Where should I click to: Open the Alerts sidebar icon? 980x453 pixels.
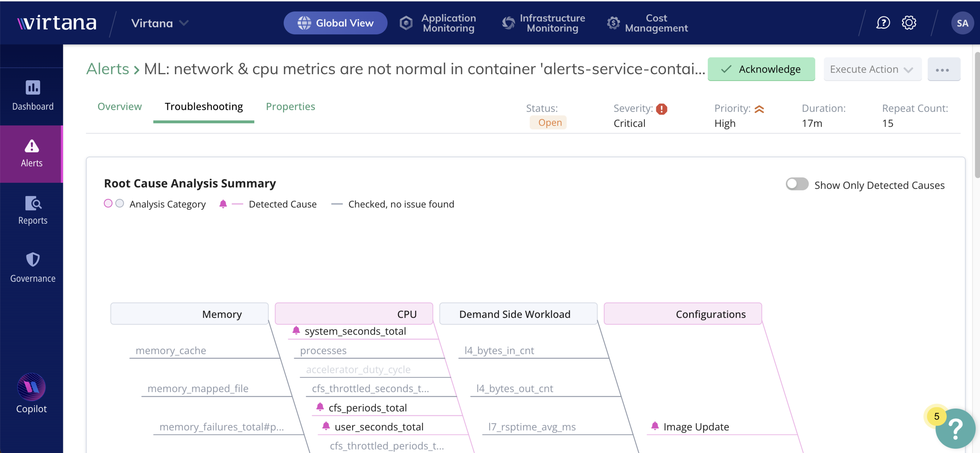pos(32,146)
